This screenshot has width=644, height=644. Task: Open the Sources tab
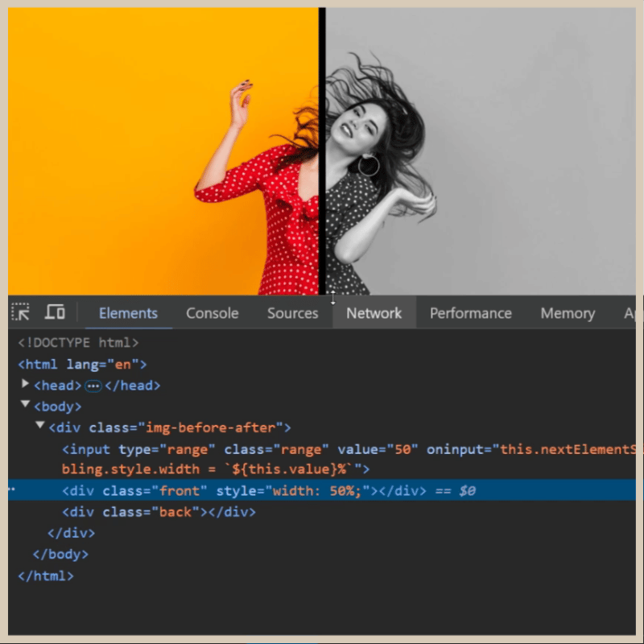[x=292, y=313]
